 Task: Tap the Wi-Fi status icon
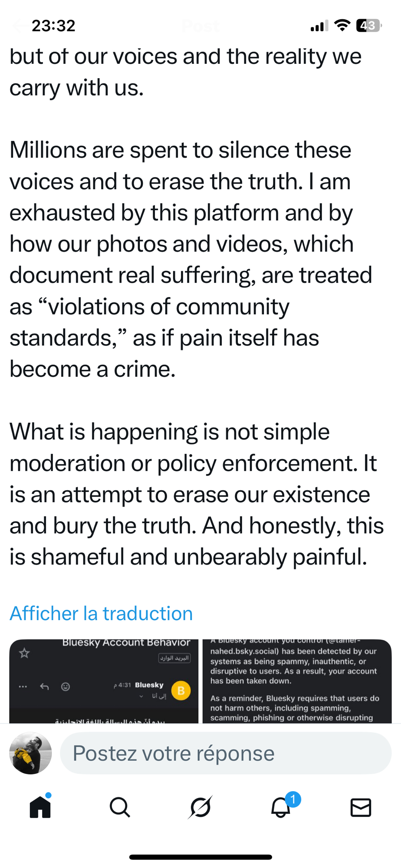point(342,26)
